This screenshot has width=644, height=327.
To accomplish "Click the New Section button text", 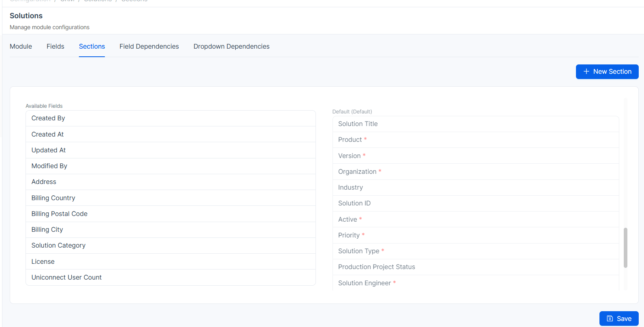I will tap(612, 72).
